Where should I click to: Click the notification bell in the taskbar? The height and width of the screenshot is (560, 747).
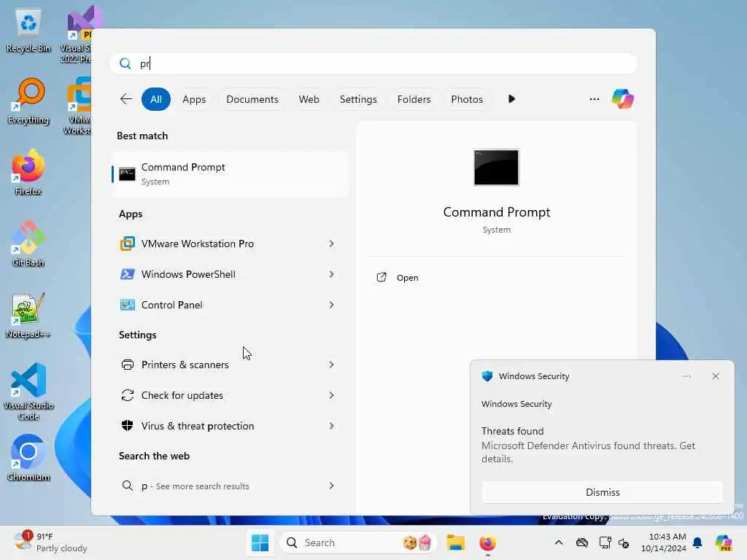[x=697, y=542]
